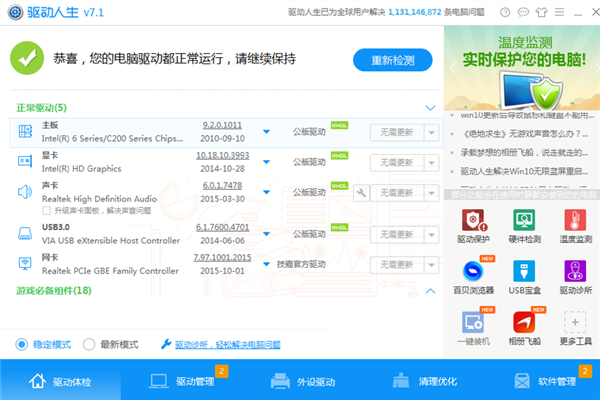Open the 驱动保护 tool
The height and width of the screenshot is (400, 600).
[474, 225]
